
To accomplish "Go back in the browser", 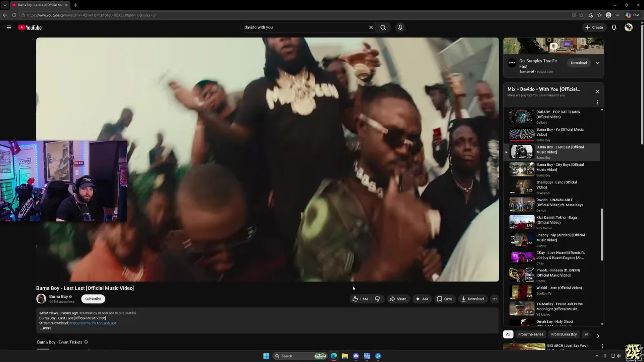I will pos(5,15).
